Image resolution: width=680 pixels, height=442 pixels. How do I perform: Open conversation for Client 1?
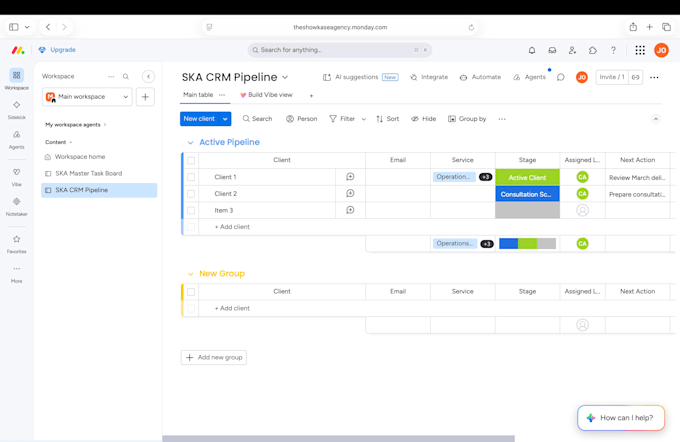[x=350, y=177]
